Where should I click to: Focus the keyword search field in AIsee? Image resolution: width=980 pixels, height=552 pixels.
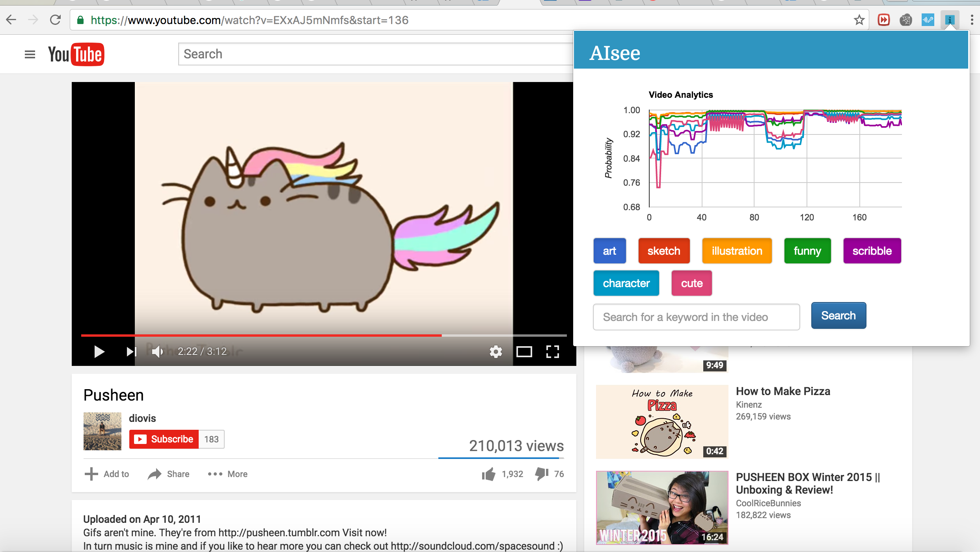point(696,317)
